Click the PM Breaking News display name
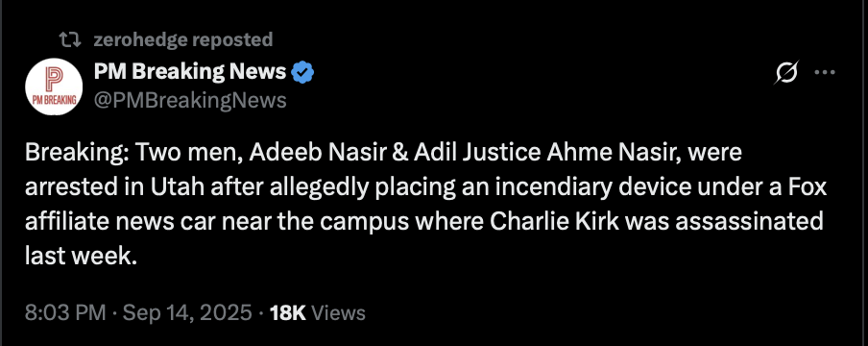The image size is (868, 346). click(x=190, y=71)
